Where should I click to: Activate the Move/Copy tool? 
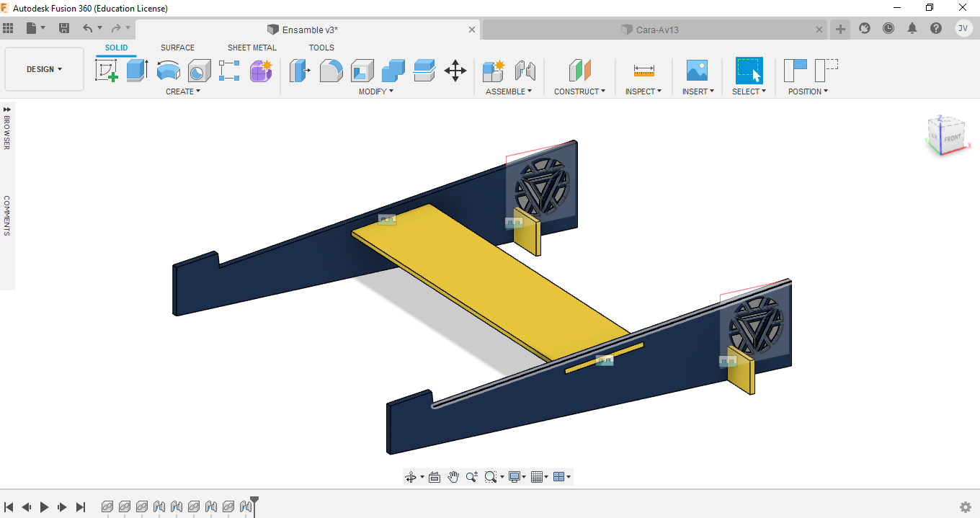[x=455, y=71]
